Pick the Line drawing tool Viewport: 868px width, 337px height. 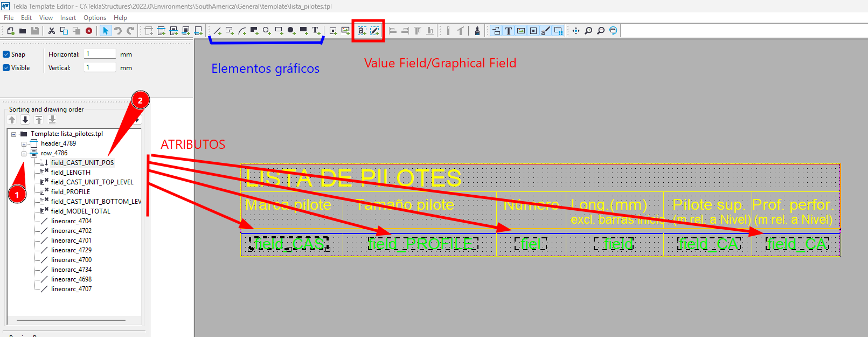(x=217, y=31)
